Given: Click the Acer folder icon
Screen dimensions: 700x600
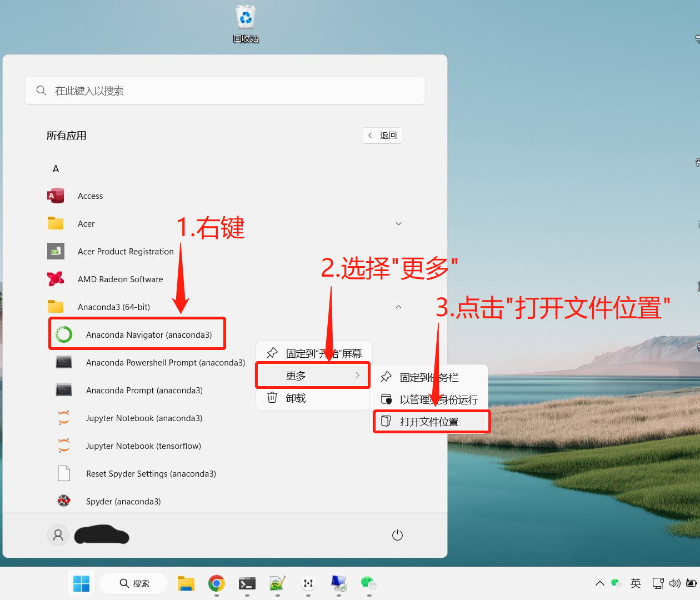Looking at the screenshot, I should coord(56,223).
